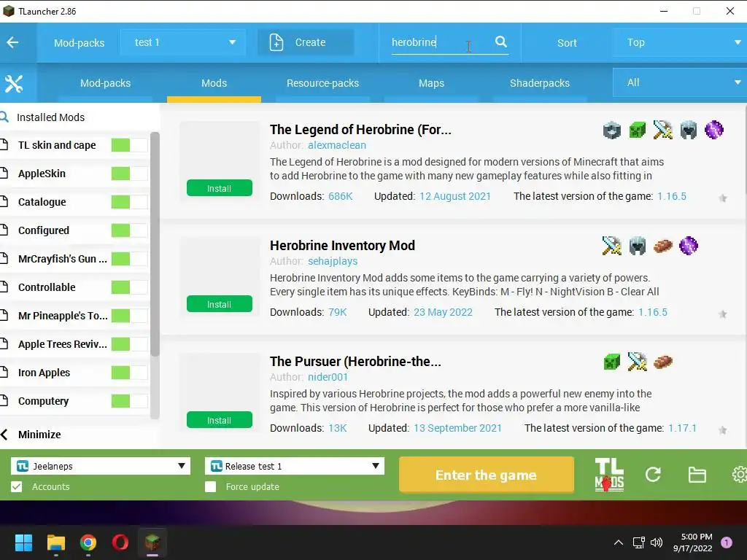
Task: Click the creeper icon on The Pursuer
Action: pyautogui.click(x=612, y=362)
